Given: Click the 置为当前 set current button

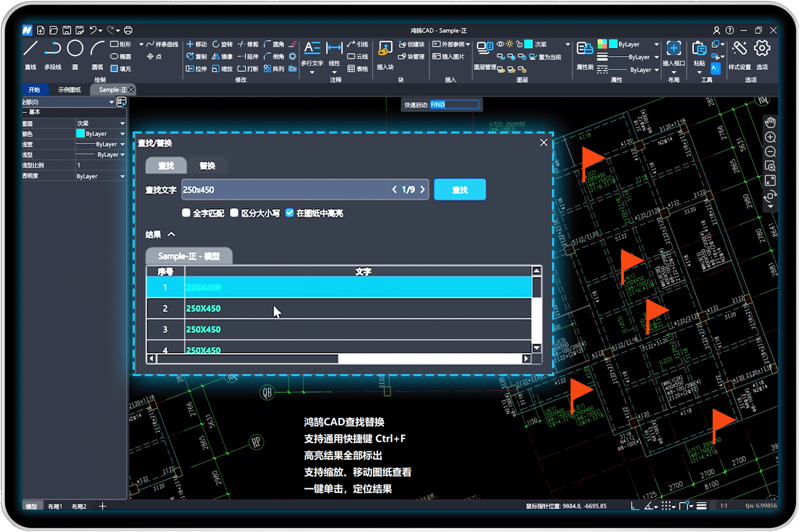Looking at the screenshot, I should (x=545, y=57).
